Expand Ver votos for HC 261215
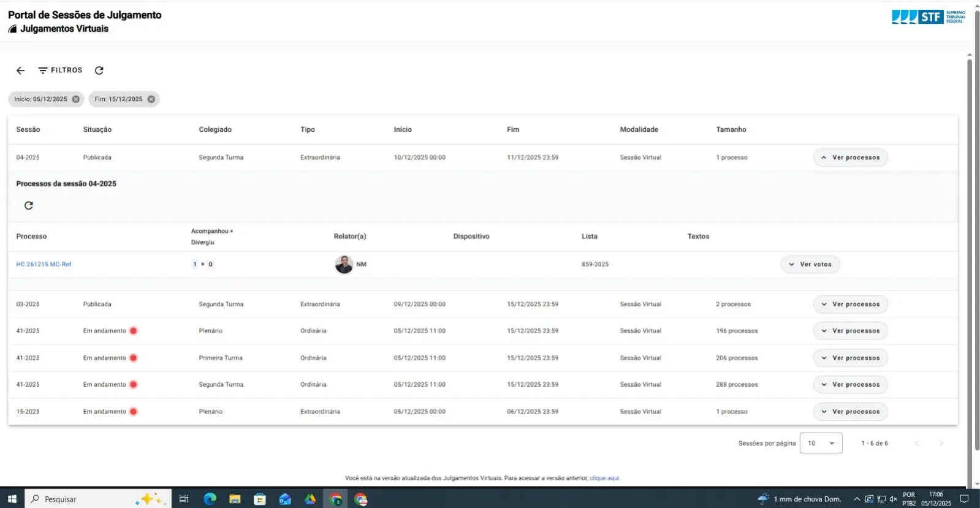 point(810,265)
